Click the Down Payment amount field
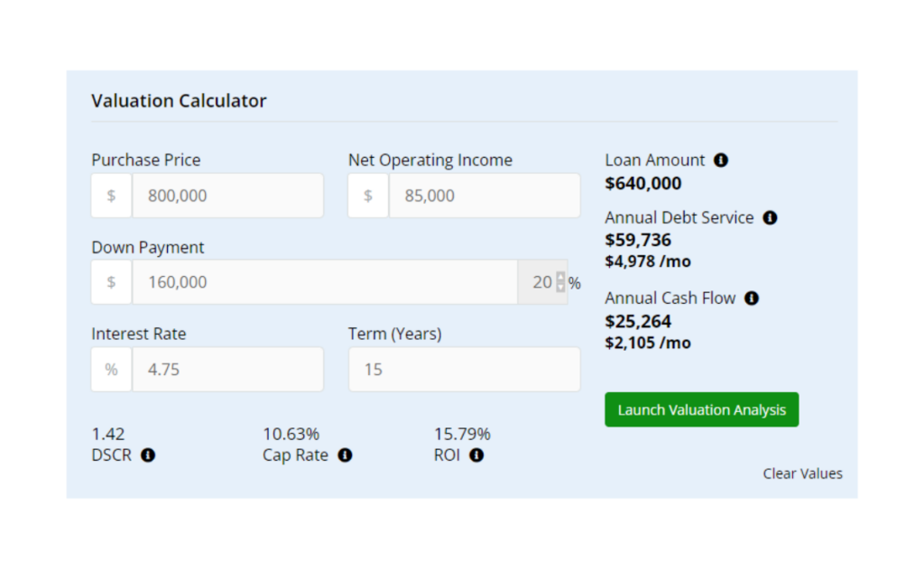Screen dimensions: 924x569 (325, 282)
